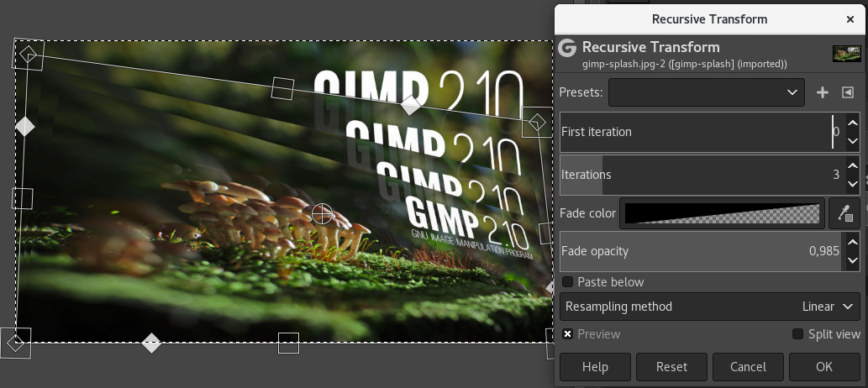Screen dimensions: 868x388
Task: Enable the Split view checkbox
Action: (x=797, y=334)
